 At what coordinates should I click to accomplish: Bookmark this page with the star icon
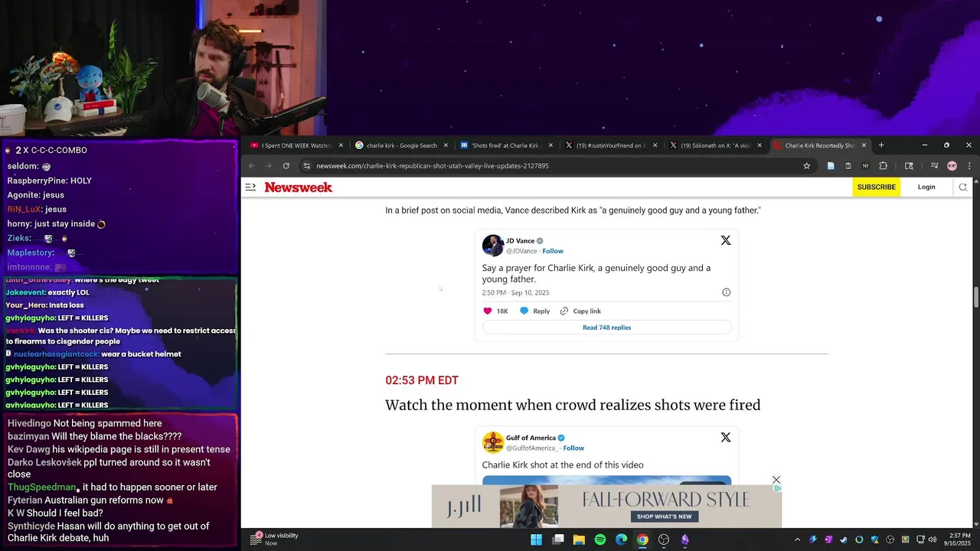(x=806, y=166)
